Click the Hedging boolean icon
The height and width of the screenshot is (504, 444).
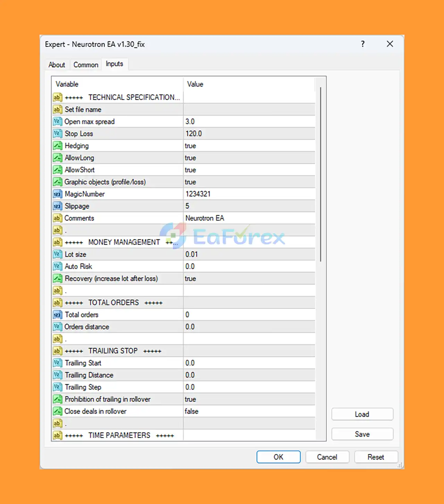(57, 146)
